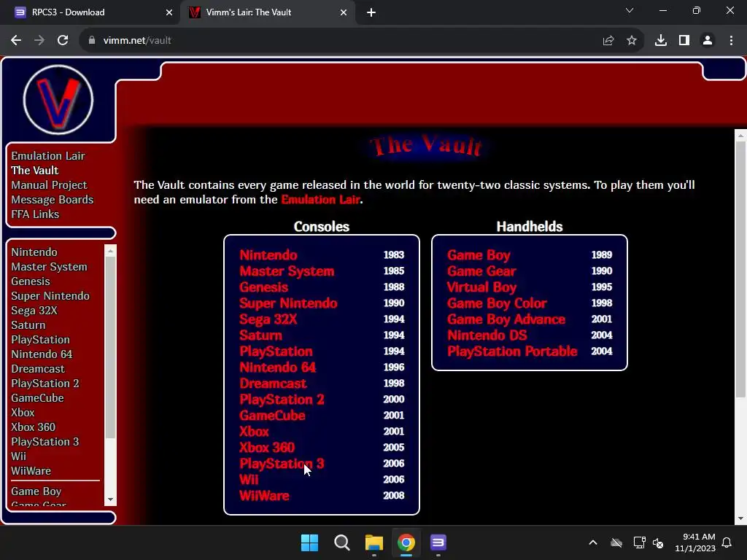Open the tab search chevron
The width and height of the screenshot is (747, 560).
click(x=630, y=10)
